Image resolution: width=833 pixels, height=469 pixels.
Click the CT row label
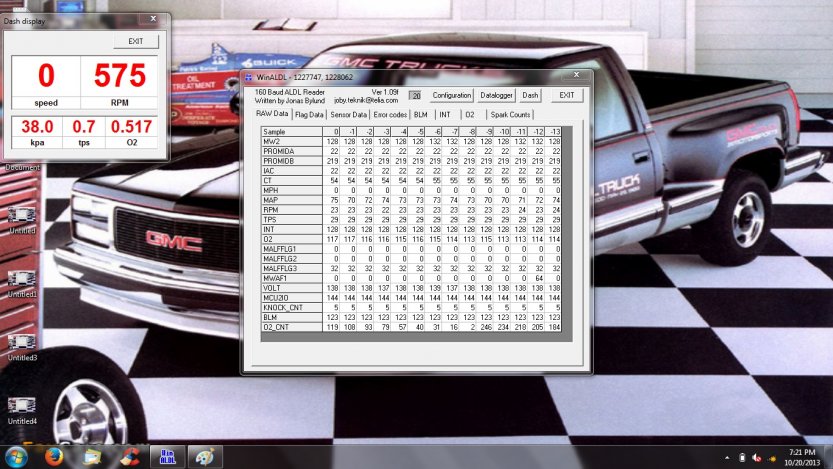tap(292, 181)
